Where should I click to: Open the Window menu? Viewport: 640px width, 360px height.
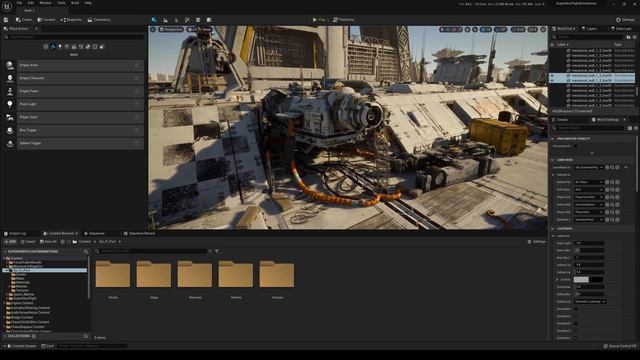(45, 3)
